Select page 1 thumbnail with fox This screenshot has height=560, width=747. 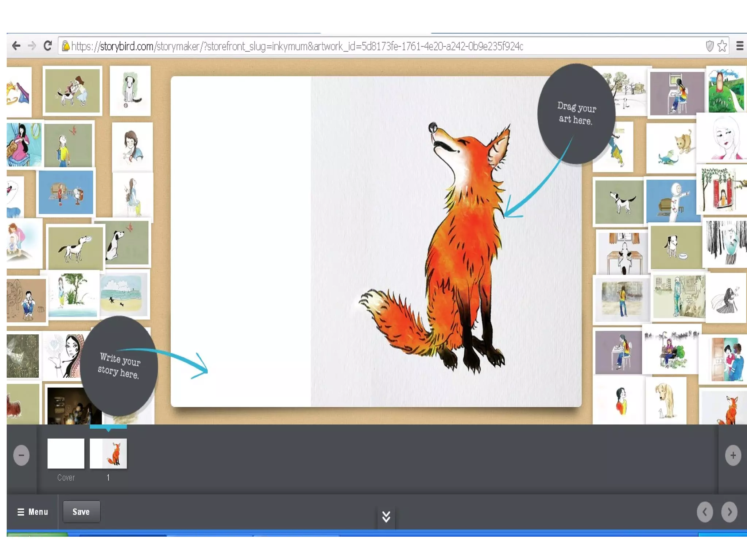[108, 453]
